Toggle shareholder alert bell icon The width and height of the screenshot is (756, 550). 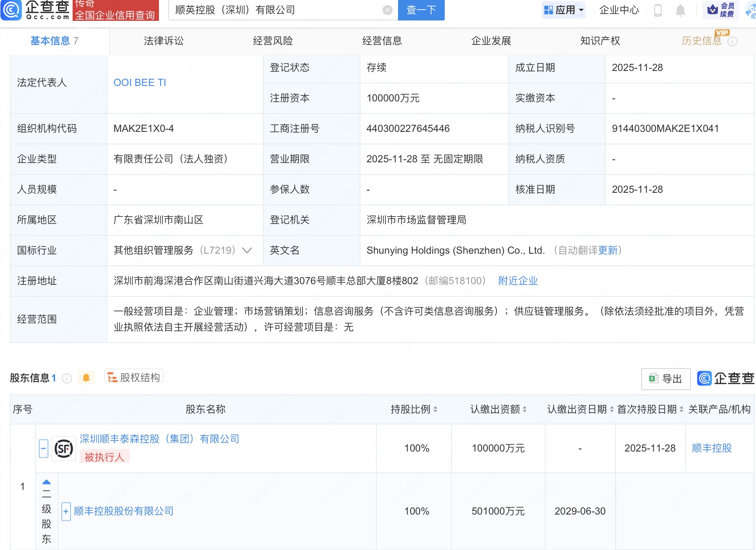[x=86, y=378]
